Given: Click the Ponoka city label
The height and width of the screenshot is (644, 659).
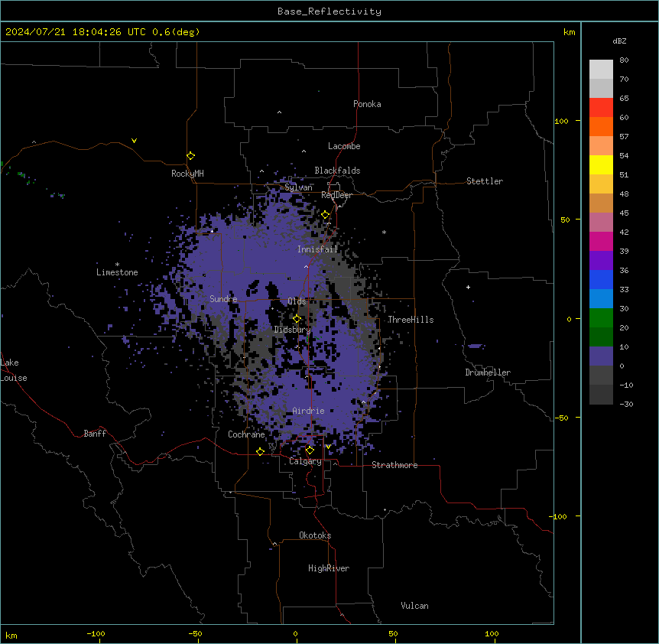Looking at the screenshot, I should click(x=367, y=104).
